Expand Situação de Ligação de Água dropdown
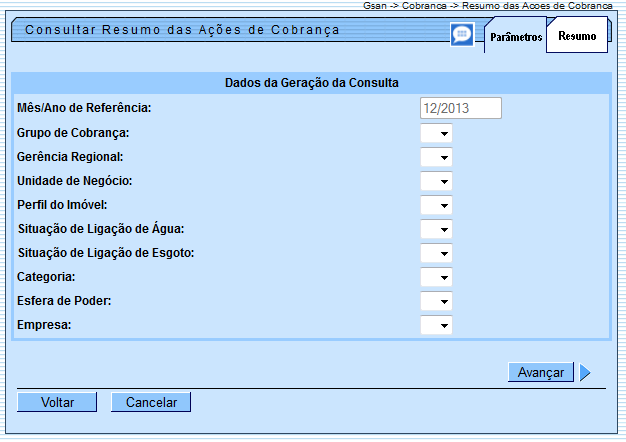 coord(437,229)
